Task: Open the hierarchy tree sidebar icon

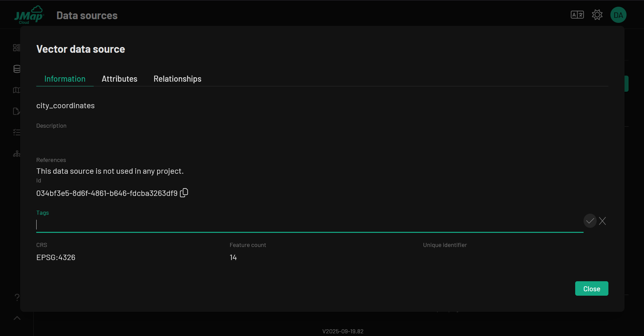Action: [16, 154]
